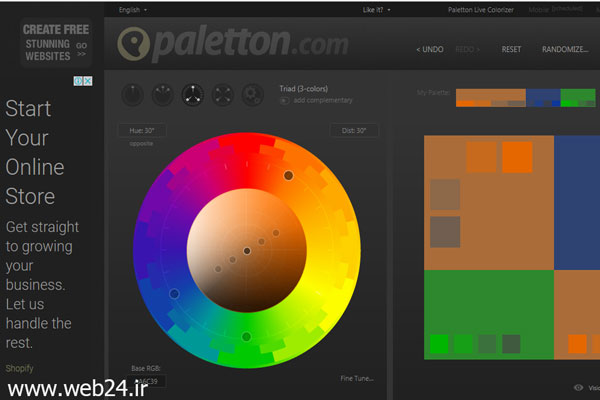Click the Mobile link in top bar
Image resolution: width=600 pixels, height=400 pixels.
(539, 10)
